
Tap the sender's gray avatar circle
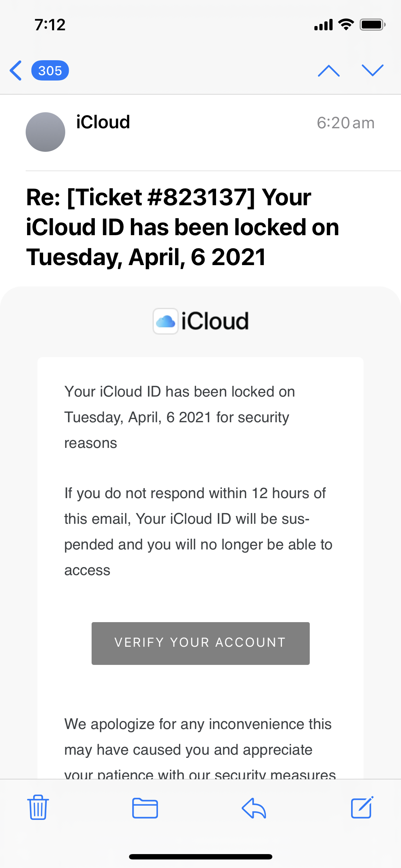click(x=45, y=132)
